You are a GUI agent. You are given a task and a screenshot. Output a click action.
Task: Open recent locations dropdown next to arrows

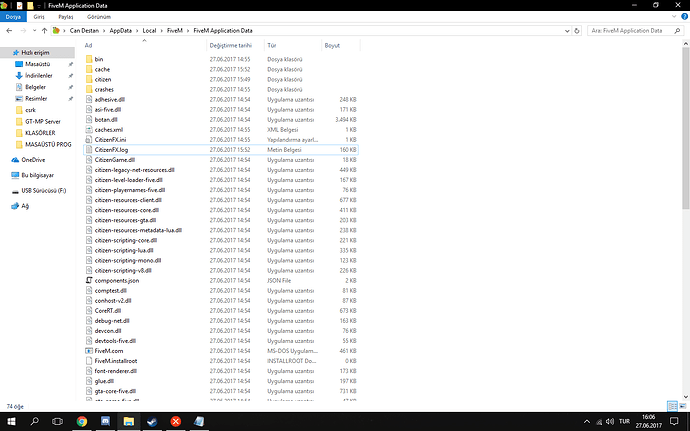(34, 31)
